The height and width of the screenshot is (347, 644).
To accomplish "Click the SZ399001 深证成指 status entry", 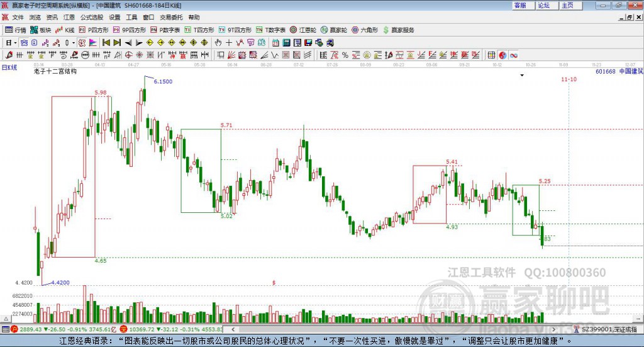I will click(605, 329).
